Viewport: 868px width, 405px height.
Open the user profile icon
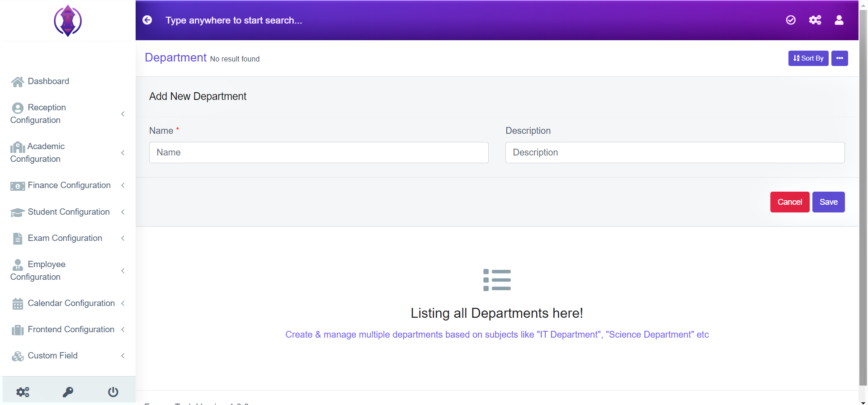tap(839, 20)
